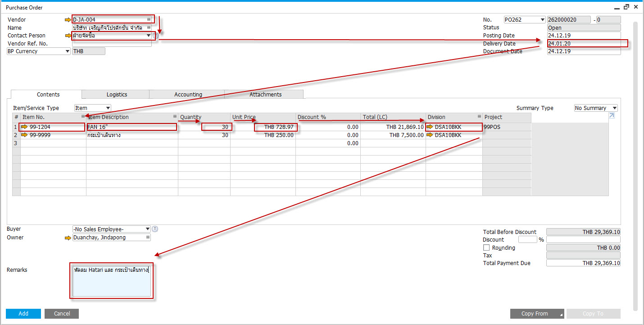Switch to the Contents tab
Screen dimensions: 644x325
click(47, 94)
